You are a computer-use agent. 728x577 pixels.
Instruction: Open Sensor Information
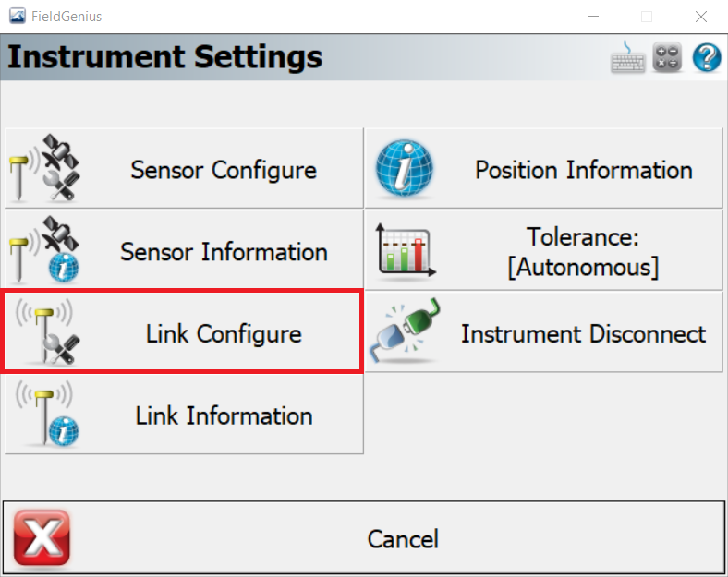tap(184, 250)
